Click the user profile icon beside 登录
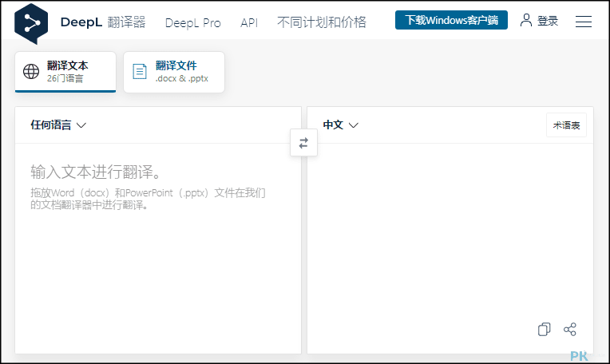Image resolution: width=610 pixels, height=364 pixels. [x=525, y=20]
